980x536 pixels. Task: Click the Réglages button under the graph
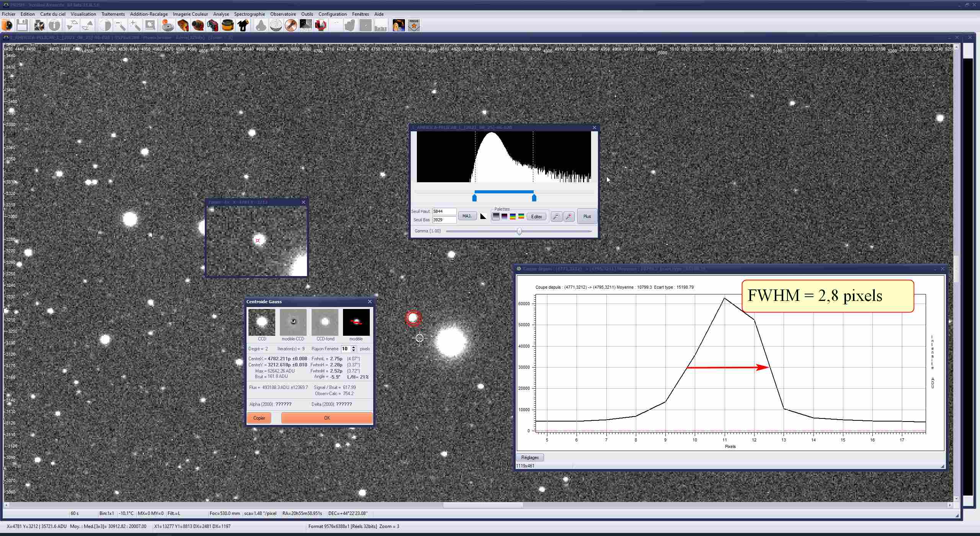[x=530, y=458]
